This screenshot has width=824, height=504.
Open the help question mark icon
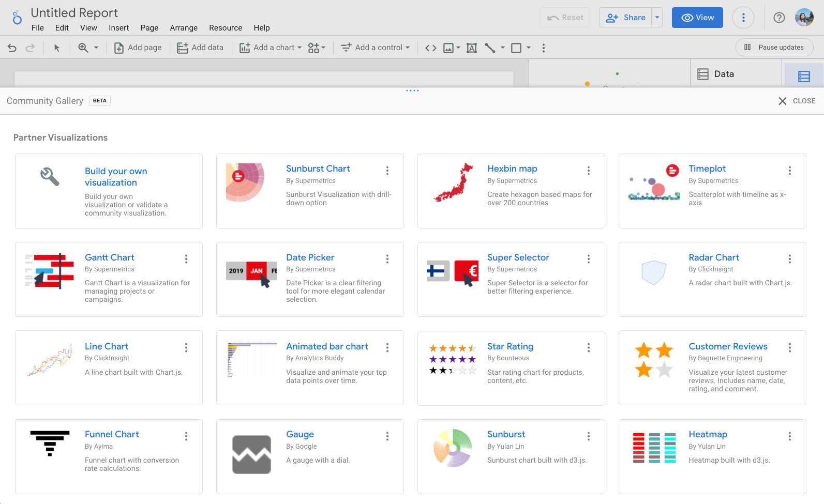pos(778,18)
